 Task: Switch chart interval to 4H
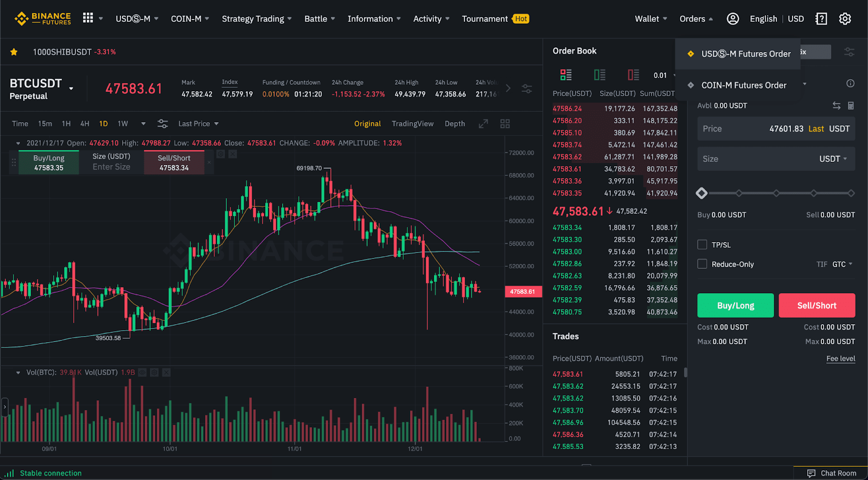[85, 124]
